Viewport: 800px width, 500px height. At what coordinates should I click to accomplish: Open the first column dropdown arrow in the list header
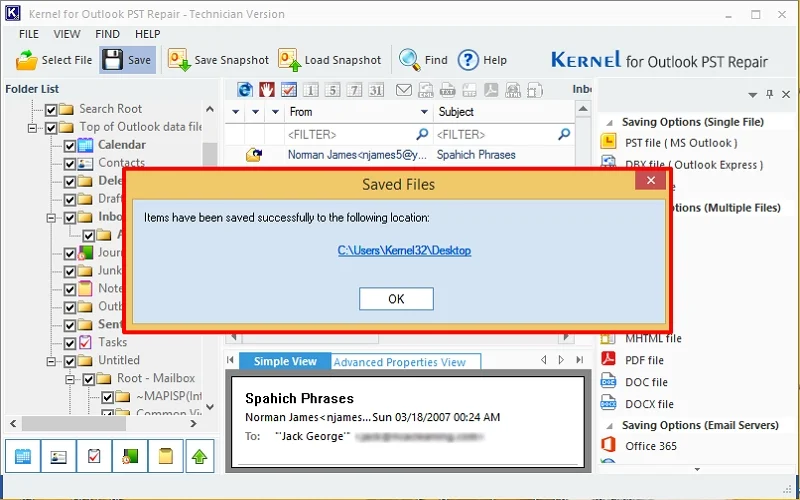tap(235, 112)
